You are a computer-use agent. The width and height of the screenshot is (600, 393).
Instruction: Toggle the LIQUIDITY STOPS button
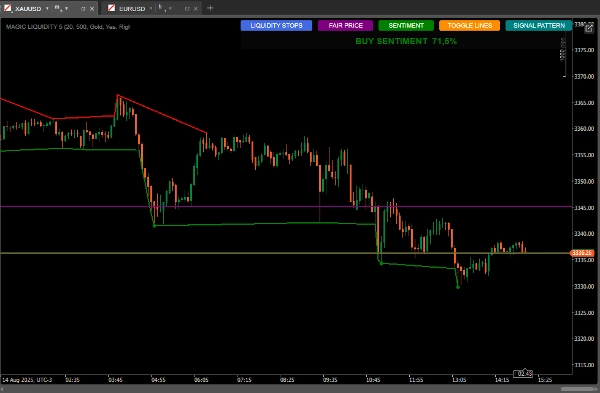point(276,26)
